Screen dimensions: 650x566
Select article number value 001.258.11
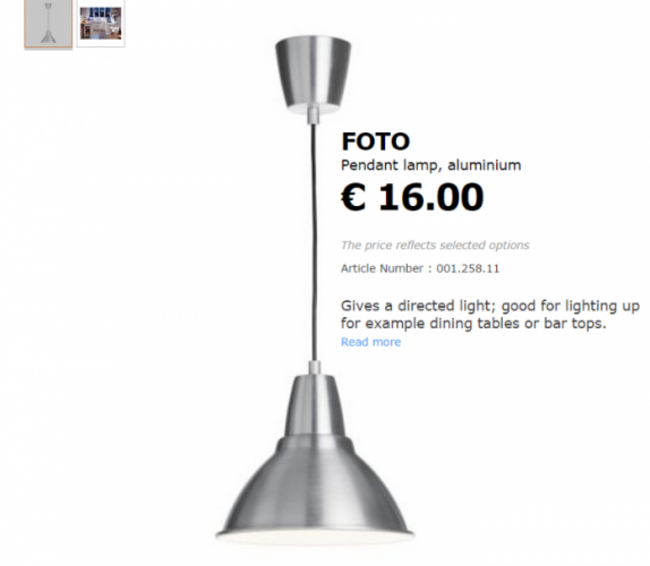coord(468,268)
